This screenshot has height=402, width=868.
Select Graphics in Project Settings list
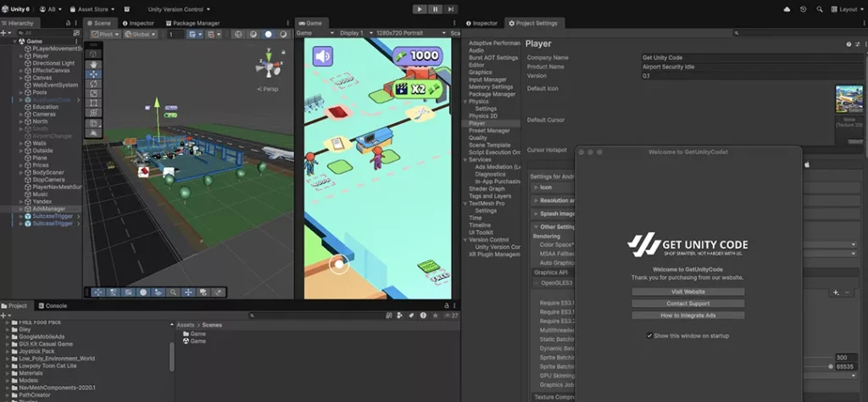click(x=480, y=72)
